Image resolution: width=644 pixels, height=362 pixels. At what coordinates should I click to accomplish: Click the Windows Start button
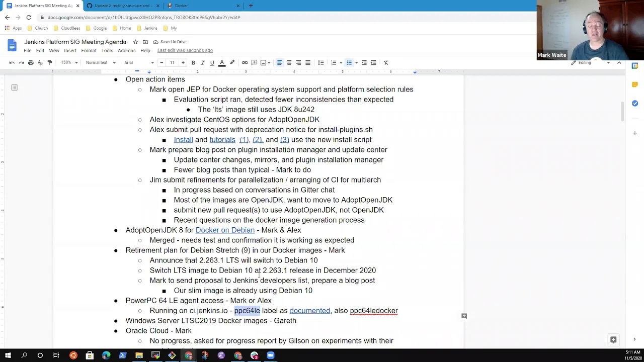tap(8, 355)
